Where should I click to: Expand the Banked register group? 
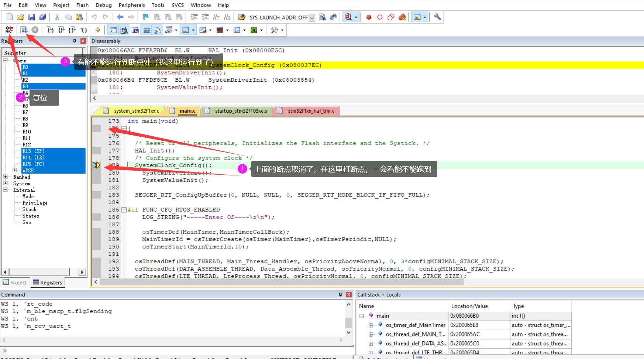pyautogui.click(x=6, y=177)
